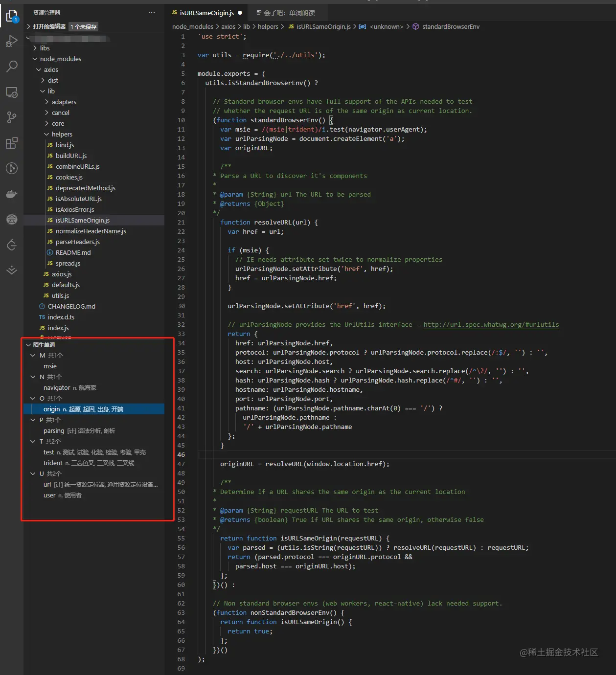Open normalizeHeaderName.js file
The image size is (616, 675).
(91, 231)
